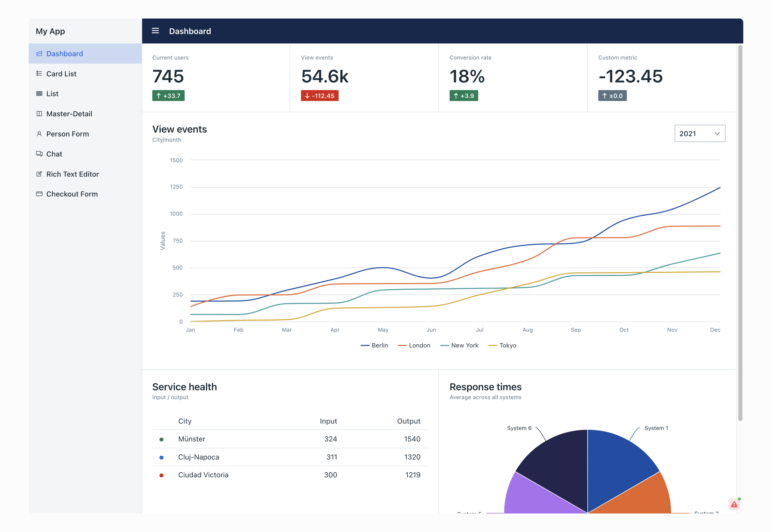
Task: Click the -112.45 down-arrow badge
Action: click(320, 96)
